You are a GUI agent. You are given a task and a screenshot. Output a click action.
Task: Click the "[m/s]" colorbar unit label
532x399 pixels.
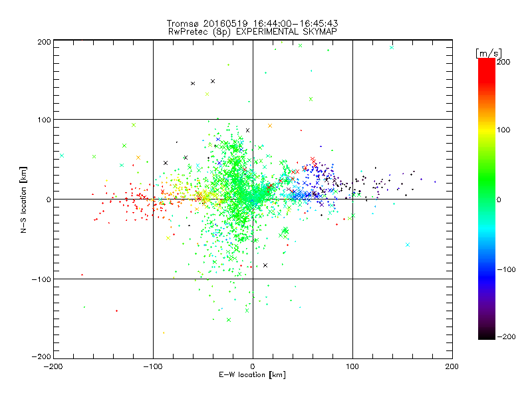[x=489, y=53]
